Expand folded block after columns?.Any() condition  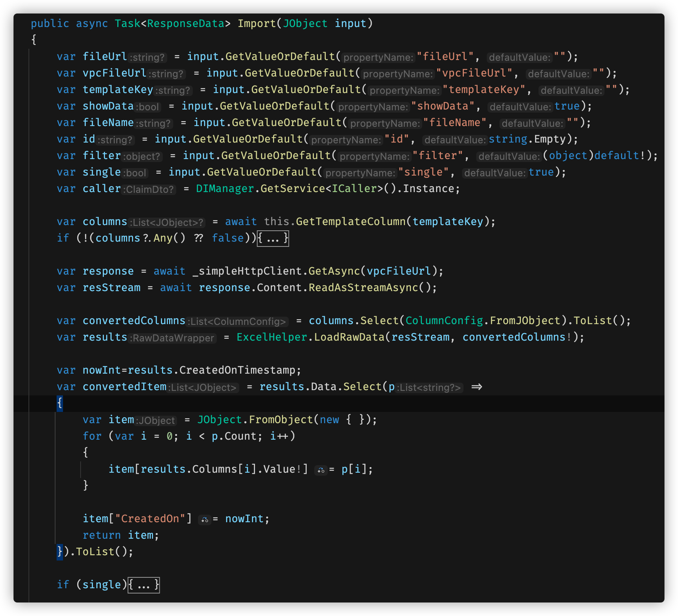coord(273,238)
